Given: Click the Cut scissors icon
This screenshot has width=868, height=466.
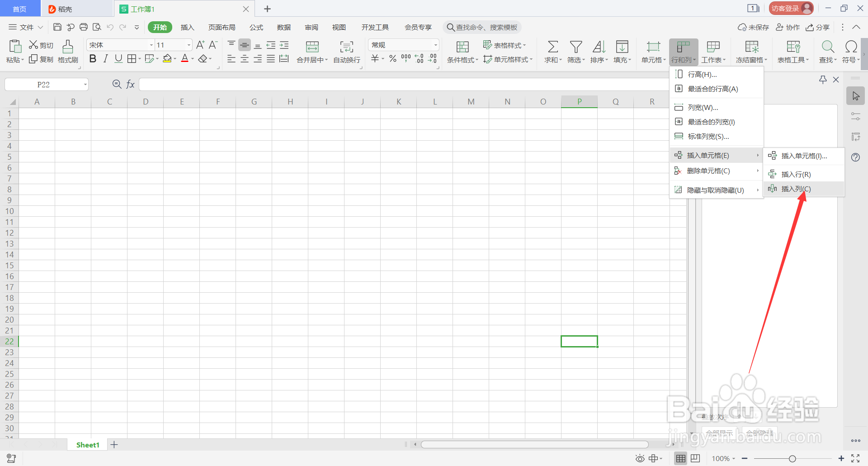Looking at the screenshot, I should point(33,45).
